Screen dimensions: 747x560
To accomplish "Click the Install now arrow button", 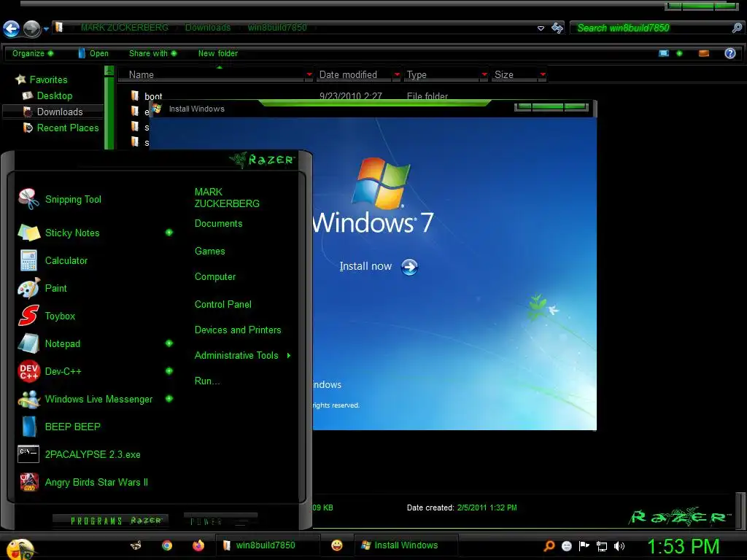I will [409, 267].
